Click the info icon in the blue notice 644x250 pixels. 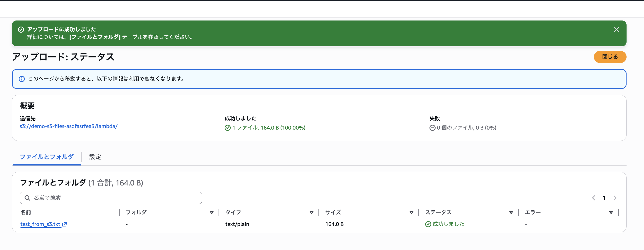pos(22,79)
